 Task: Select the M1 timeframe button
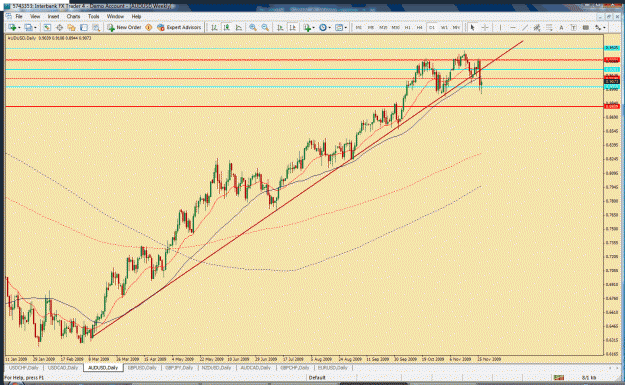pos(359,28)
